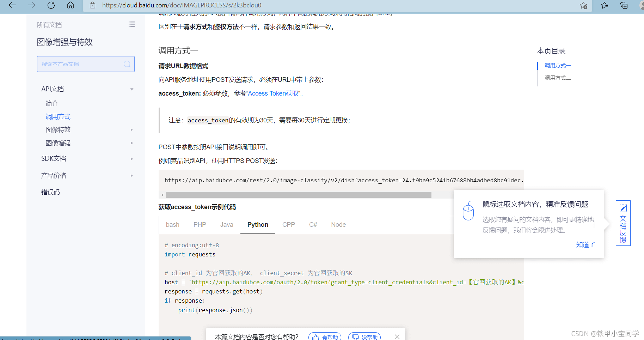Open browser collections icon
The image size is (644, 340).
pyautogui.click(x=624, y=5)
